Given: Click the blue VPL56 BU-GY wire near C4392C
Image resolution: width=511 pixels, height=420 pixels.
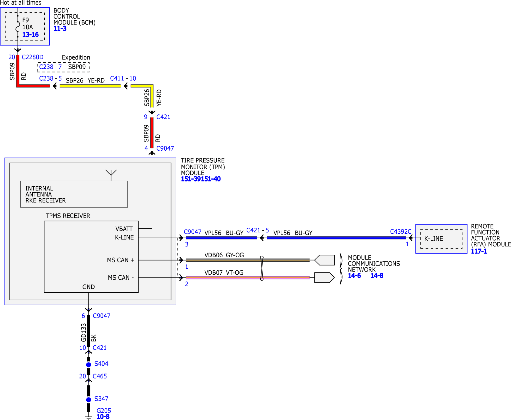Looking at the screenshot, I should coord(336,238).
